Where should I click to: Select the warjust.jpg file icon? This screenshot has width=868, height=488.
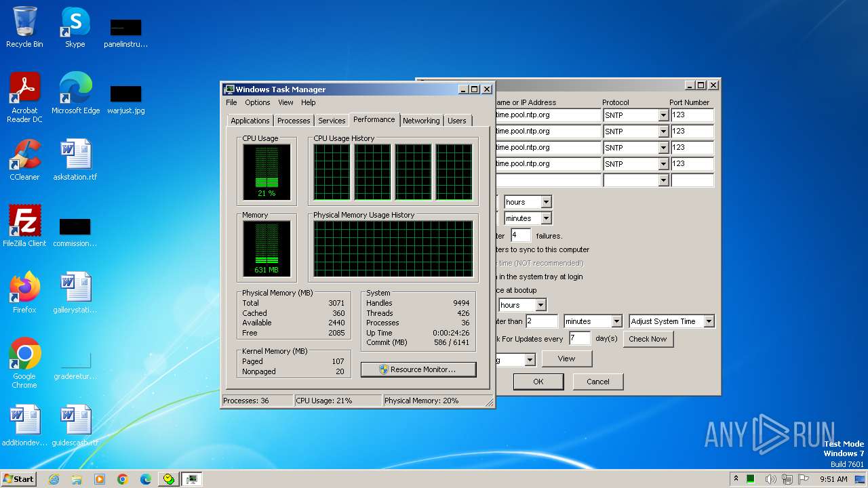coord(125,99)
